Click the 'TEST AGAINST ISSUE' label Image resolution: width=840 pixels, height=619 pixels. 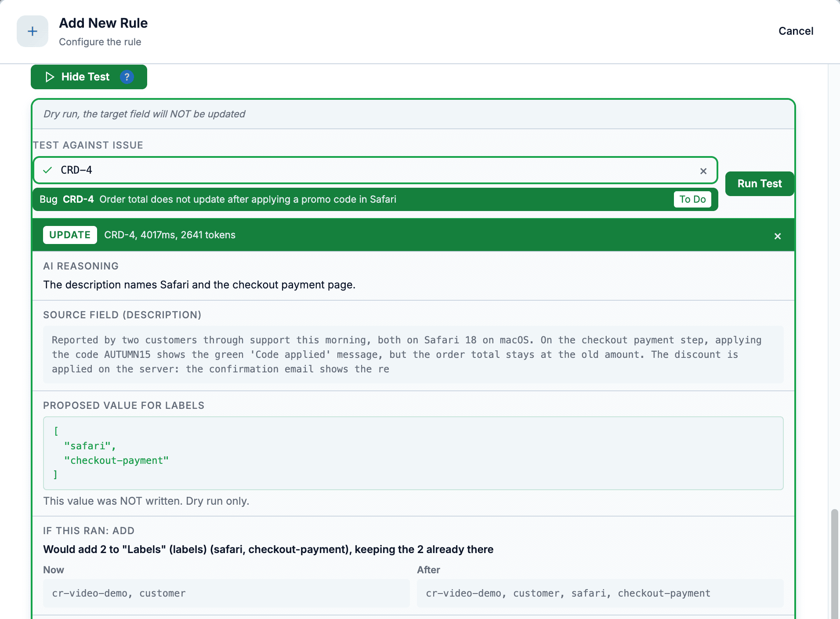coord(88,146)
